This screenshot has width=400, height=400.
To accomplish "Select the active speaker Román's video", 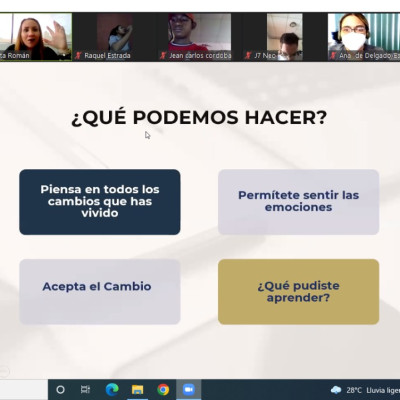I will click(36, 37).
